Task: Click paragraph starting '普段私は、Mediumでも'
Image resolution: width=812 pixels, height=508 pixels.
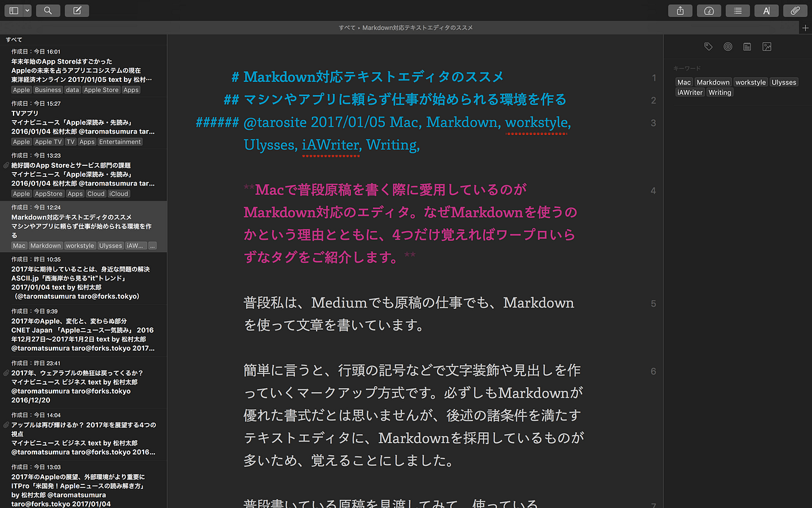Action: point(409,314)
